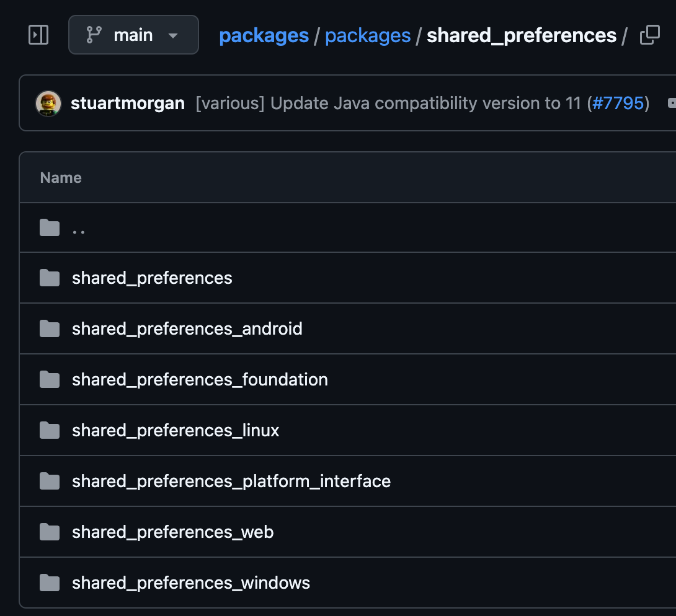Image resolution: width=676 pixels, height=616 pixels.
Task: Navigate to second packages breadcrumb
Action: tap(368, 36)
